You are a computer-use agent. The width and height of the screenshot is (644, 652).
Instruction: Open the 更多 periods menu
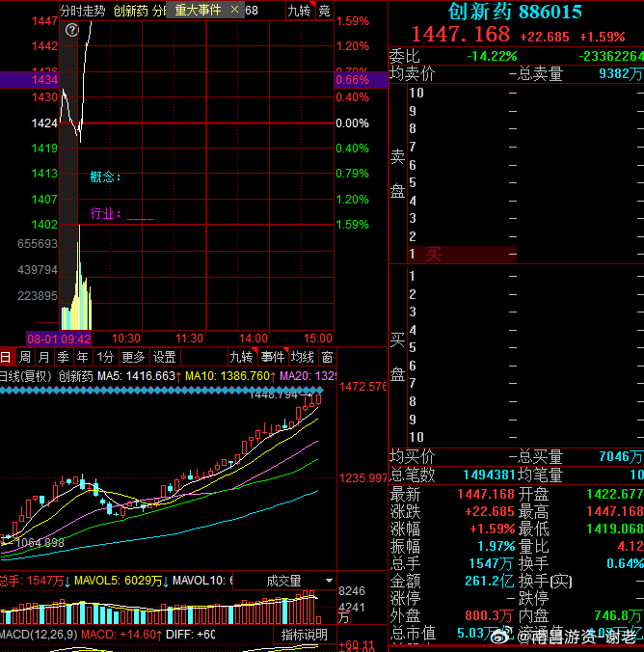133,357
